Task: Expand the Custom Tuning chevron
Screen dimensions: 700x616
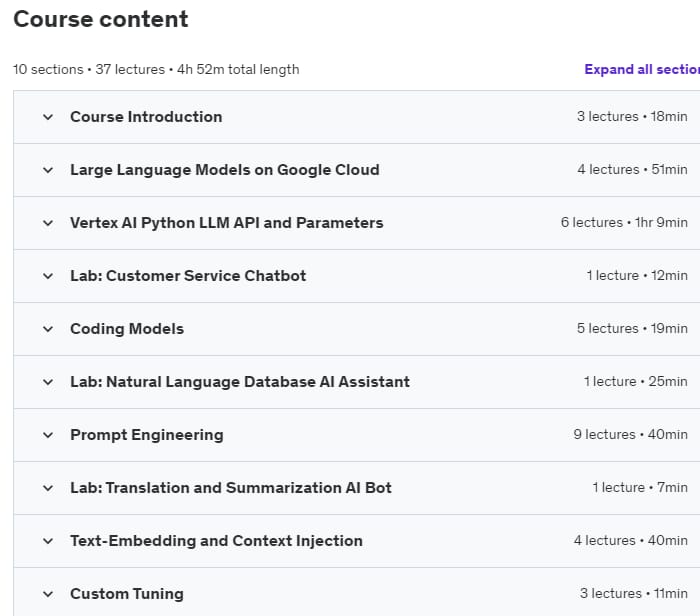Action: 48,595
